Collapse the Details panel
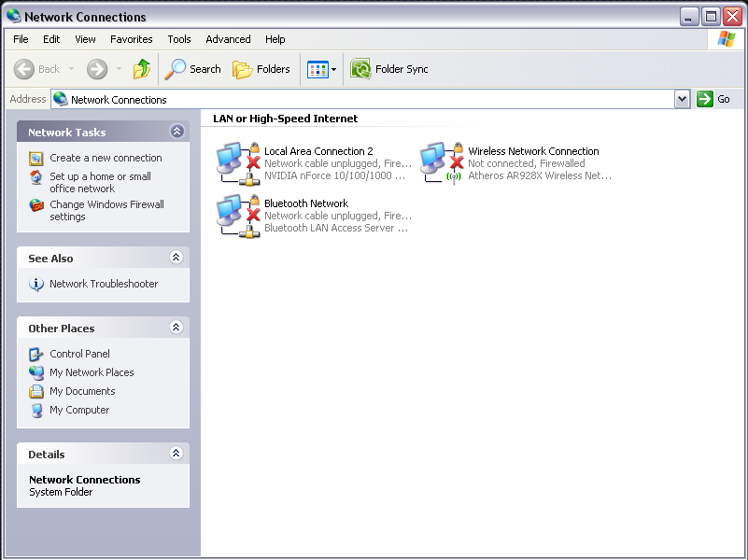 tap(176, 453)
